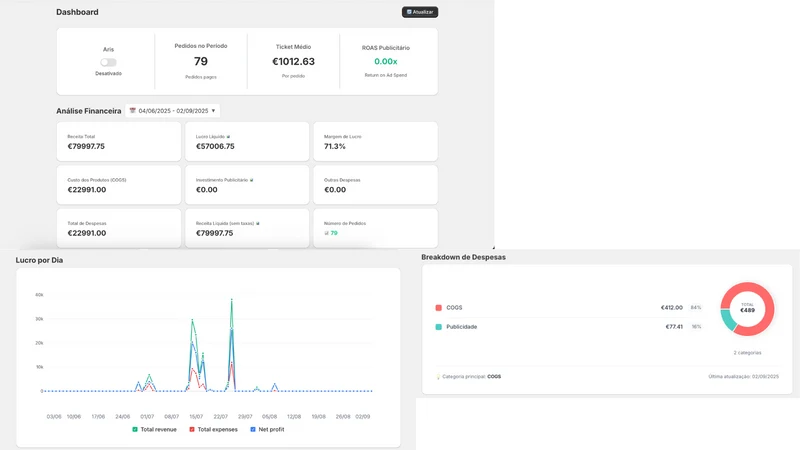Click the Total de Despesas value €22991.00
This screenshot has height=450, width=800.
87,233
